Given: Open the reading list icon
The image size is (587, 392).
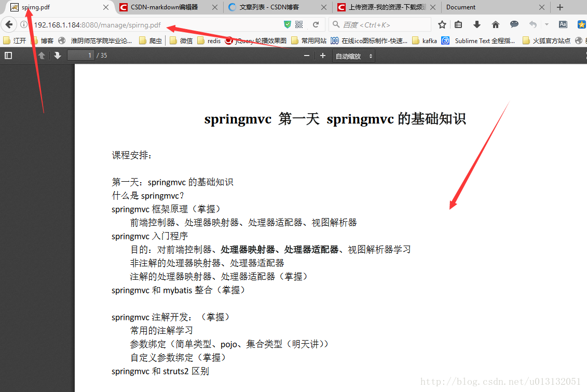Looking at the screenshot, I should pyautogui.click(x=458, y=24).
